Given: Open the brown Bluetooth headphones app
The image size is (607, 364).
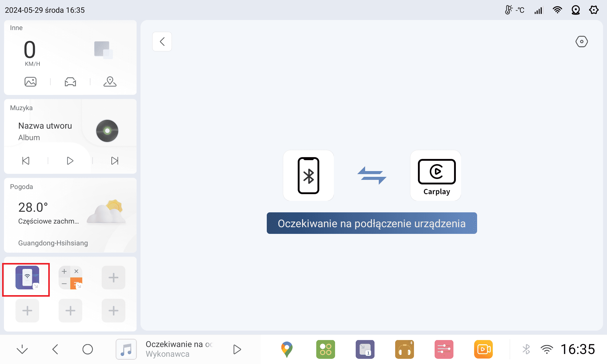Looking at the screenshot, I should pyautogui.click(x=405, y=349).
